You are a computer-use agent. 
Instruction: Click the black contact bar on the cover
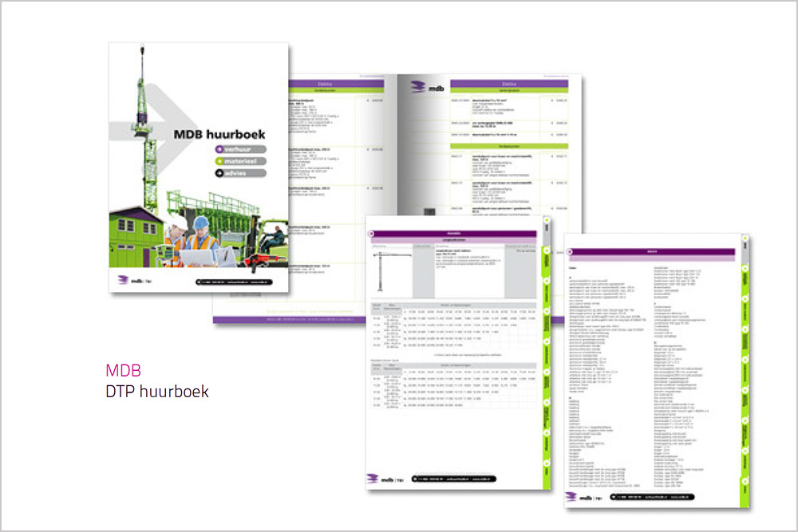point(234,282)
